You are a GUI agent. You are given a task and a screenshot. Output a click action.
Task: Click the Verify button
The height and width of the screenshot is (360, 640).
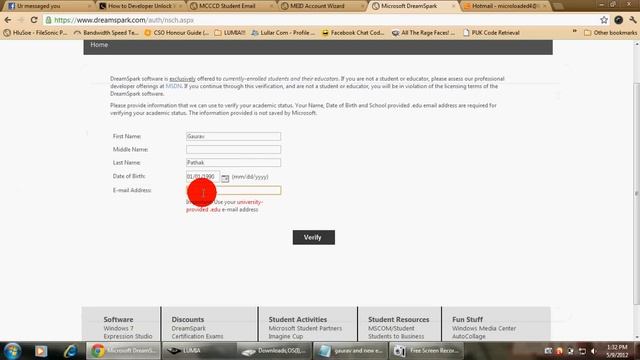(x=313, y=237)
